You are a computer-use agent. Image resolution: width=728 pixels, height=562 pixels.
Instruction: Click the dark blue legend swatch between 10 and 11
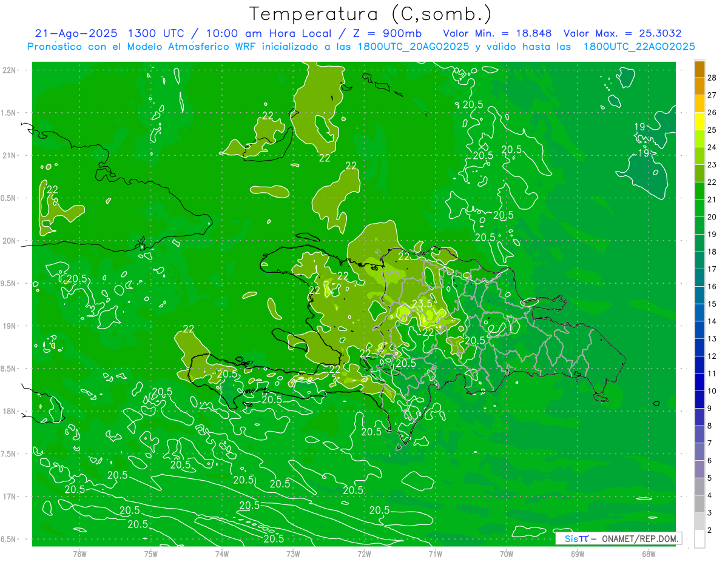699,383
